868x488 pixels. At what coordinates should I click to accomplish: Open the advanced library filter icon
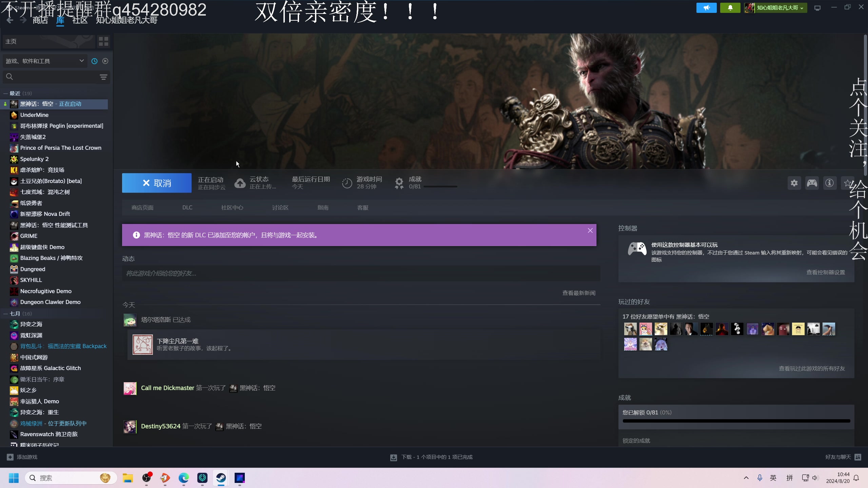click(x=103, y=77)
